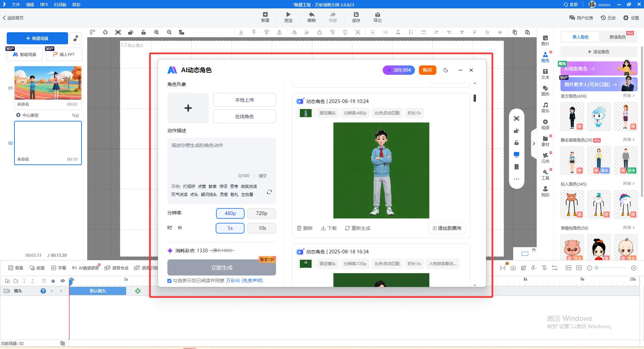This screenshot has width=644, height=349.
Task: Open the 文本 text panel in sidebar
Action: 545,74
